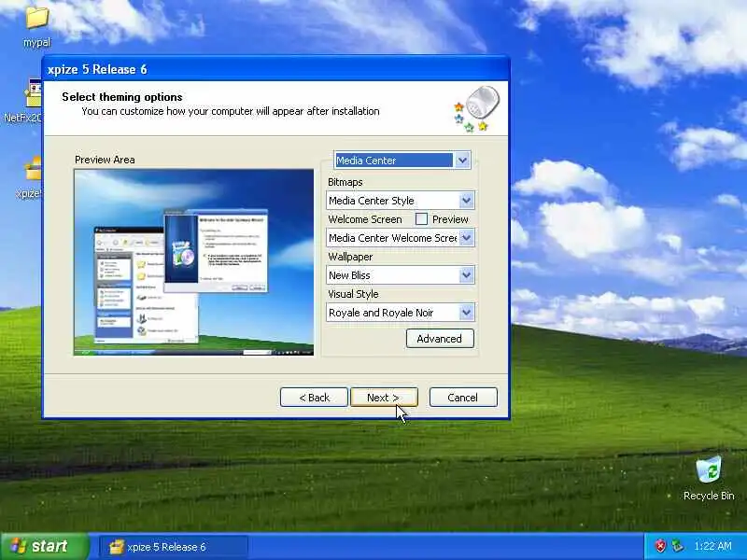Click the xpize 5 Release 6 title bar

click(275, 69)
